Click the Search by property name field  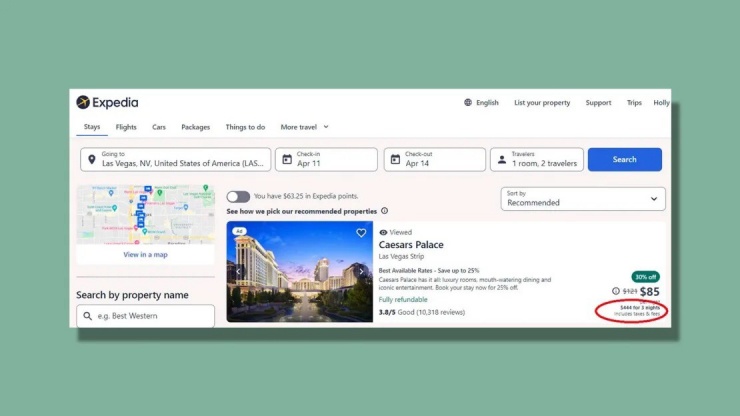tap(145, 316)
